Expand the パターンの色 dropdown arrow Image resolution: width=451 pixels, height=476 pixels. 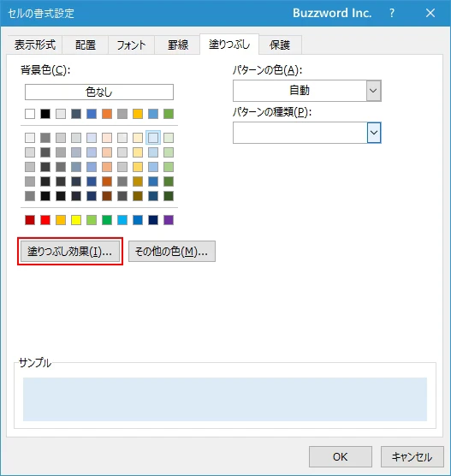[373, 91]
